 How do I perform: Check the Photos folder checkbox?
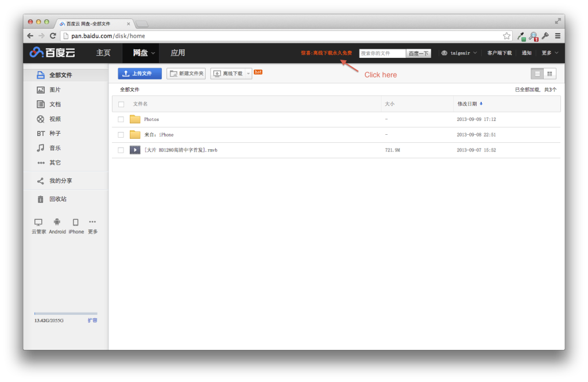[x=121, y=119]
